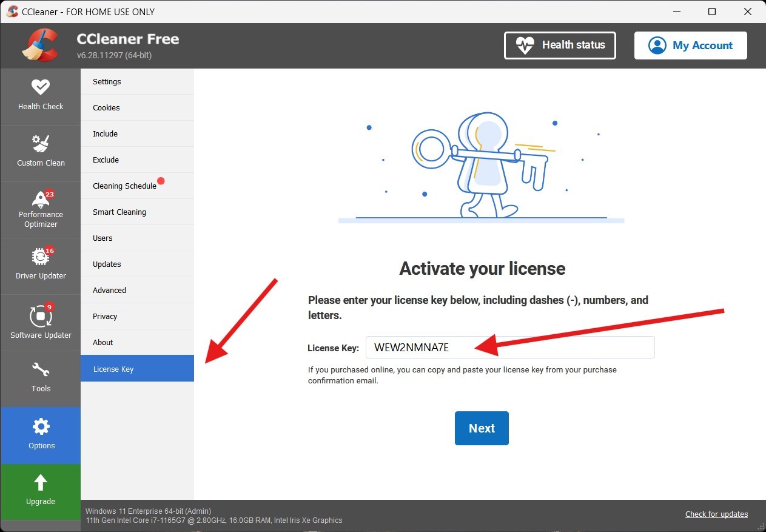Viewport: 766px width, 532px height.
Task: Maximize the CCleaner window
Action: tap(712, 12)
